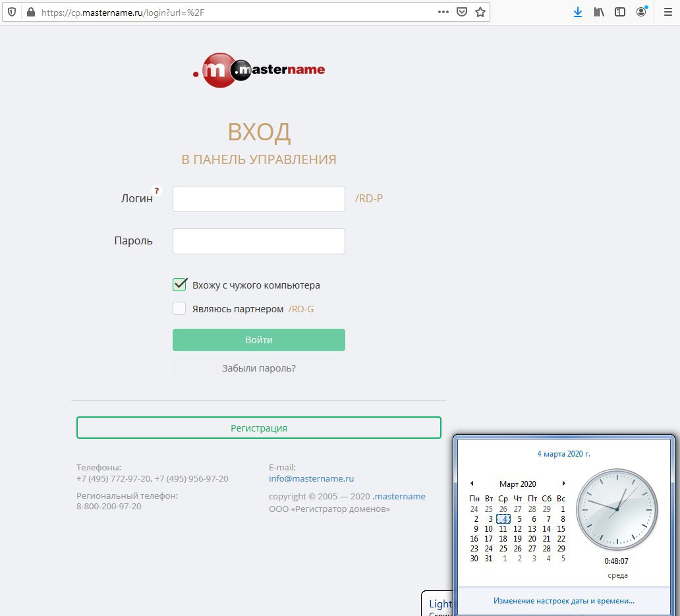
Task: Click the 'Забыли пароль?' link
Action: 259,368
